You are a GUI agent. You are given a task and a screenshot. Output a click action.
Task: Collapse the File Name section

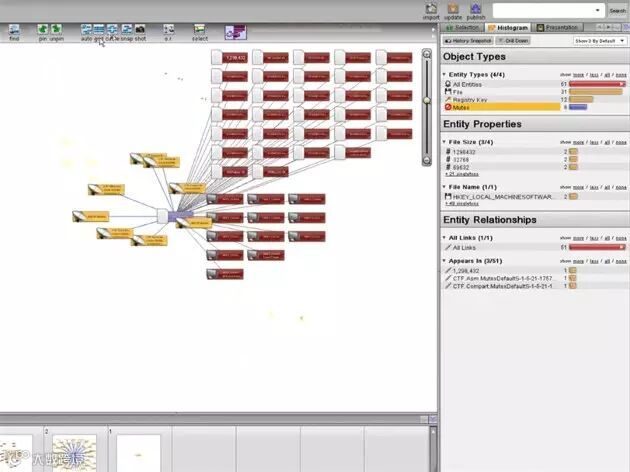[444, 187]
